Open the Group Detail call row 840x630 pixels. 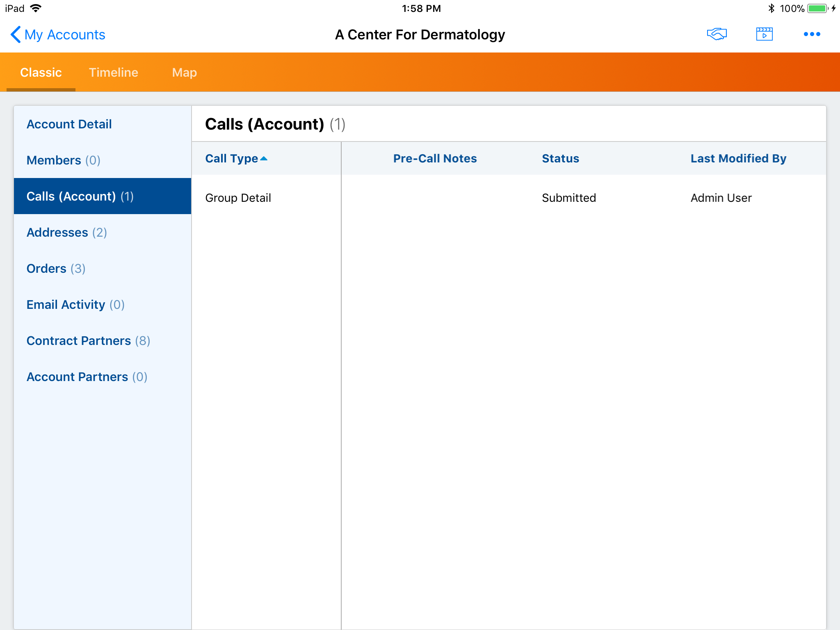coord(238,198)
